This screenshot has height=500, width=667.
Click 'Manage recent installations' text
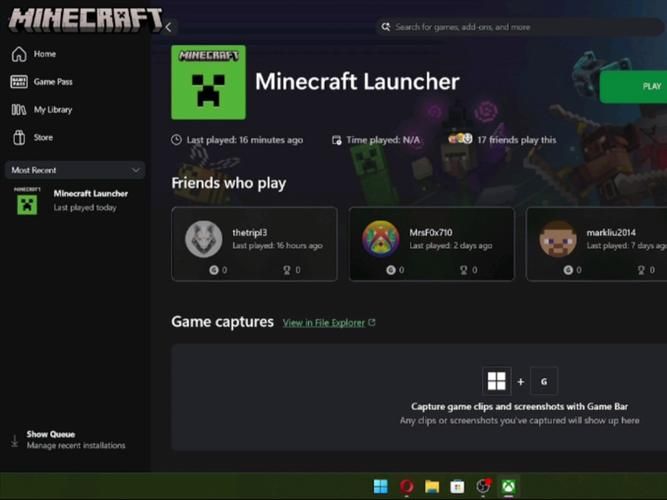[x=76, y=446]
